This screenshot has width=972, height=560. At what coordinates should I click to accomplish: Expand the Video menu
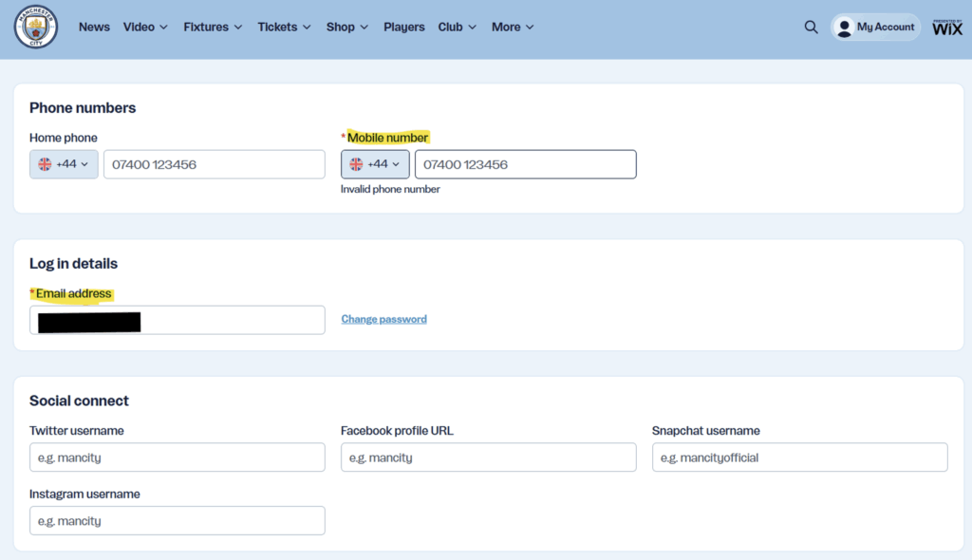click(x=145, y=28)
